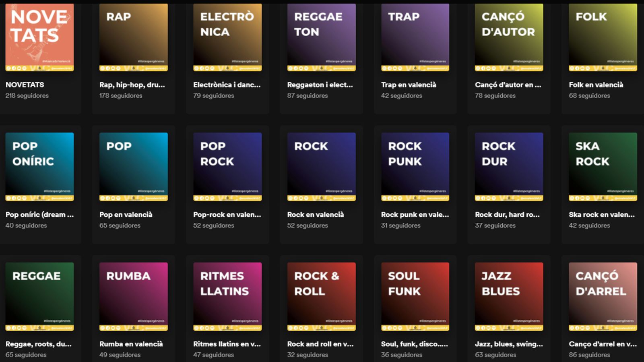
Task: Open the CANÇÓ D'ARREL playlist cover
Action: point(602,297)
